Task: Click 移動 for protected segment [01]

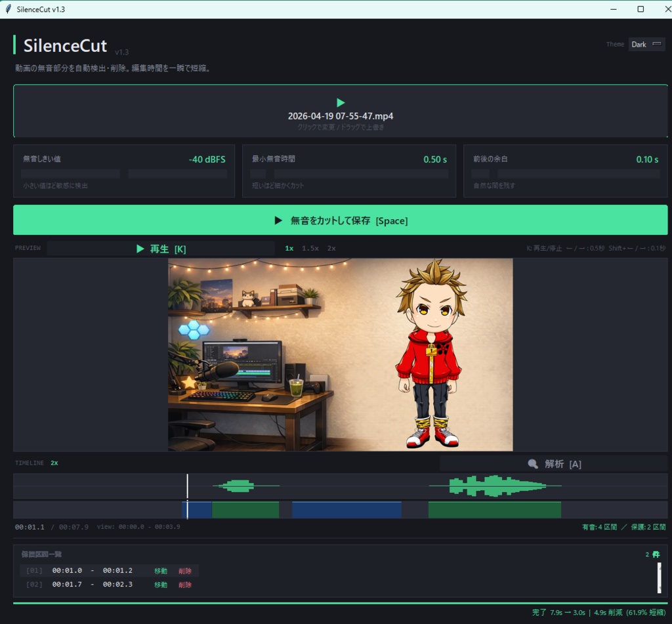Action: click(159, 571)
